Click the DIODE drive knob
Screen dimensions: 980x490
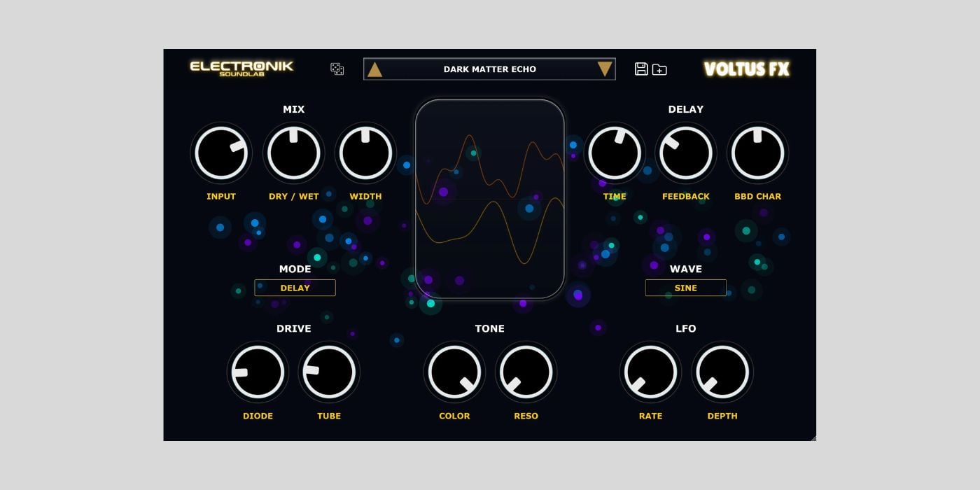258,372
